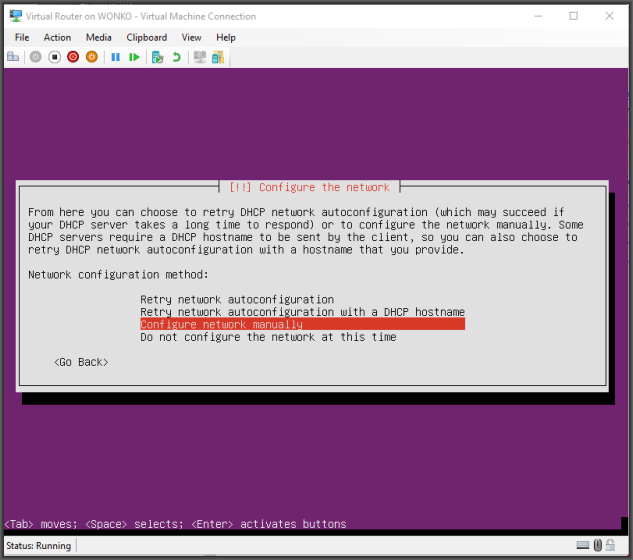Create a checkpoint via toolbar icon
Viewport: 633px width, 560px height.
click(157, 57)
